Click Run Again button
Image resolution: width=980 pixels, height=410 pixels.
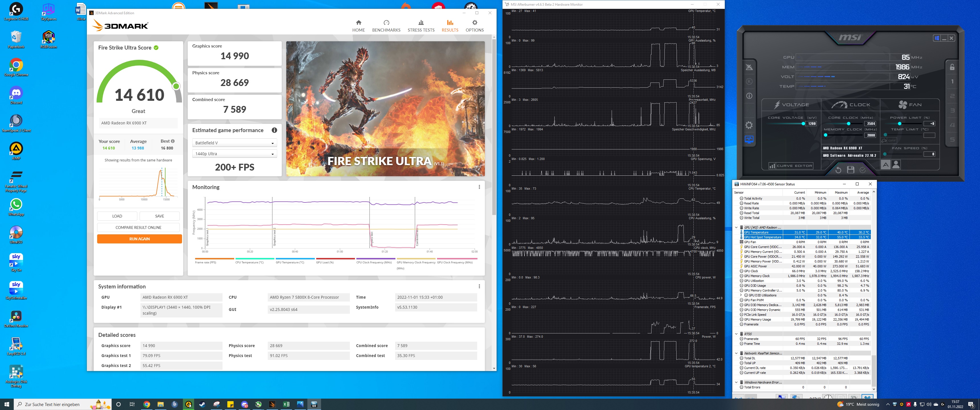[139, 239]
